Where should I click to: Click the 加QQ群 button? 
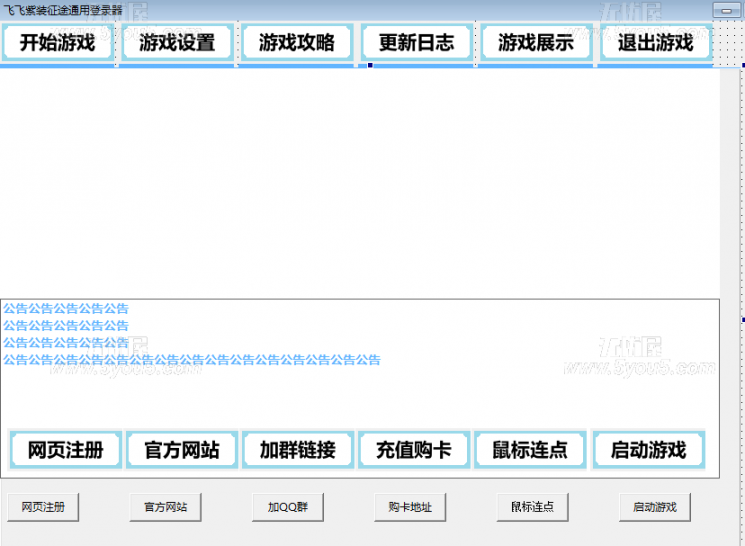[288, 507]
